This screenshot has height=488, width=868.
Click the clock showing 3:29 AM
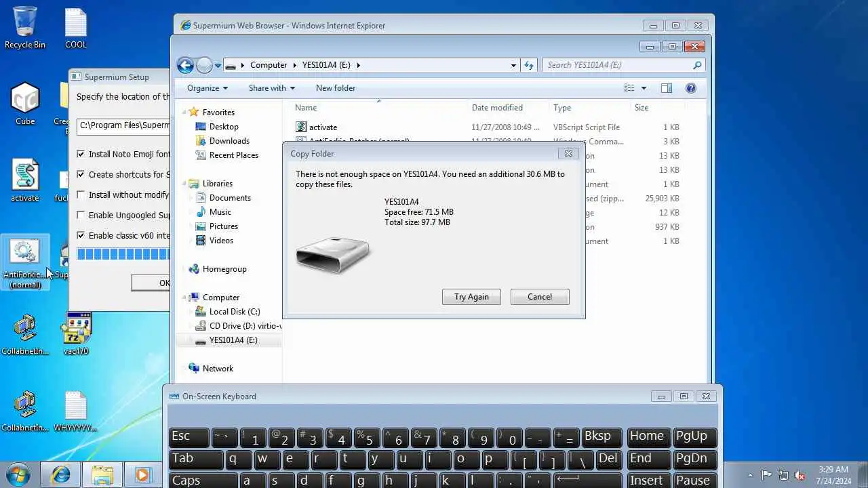tap(833, 469)
